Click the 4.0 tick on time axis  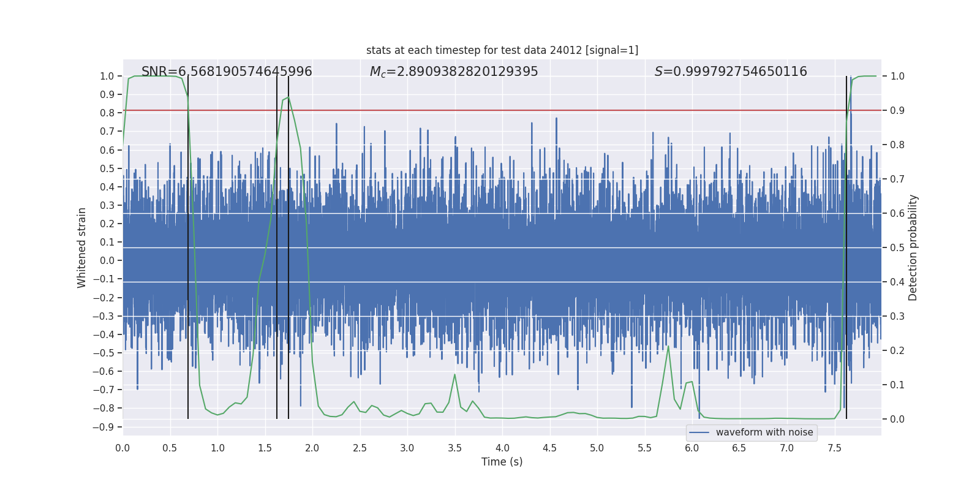click(x=502, y=448)
